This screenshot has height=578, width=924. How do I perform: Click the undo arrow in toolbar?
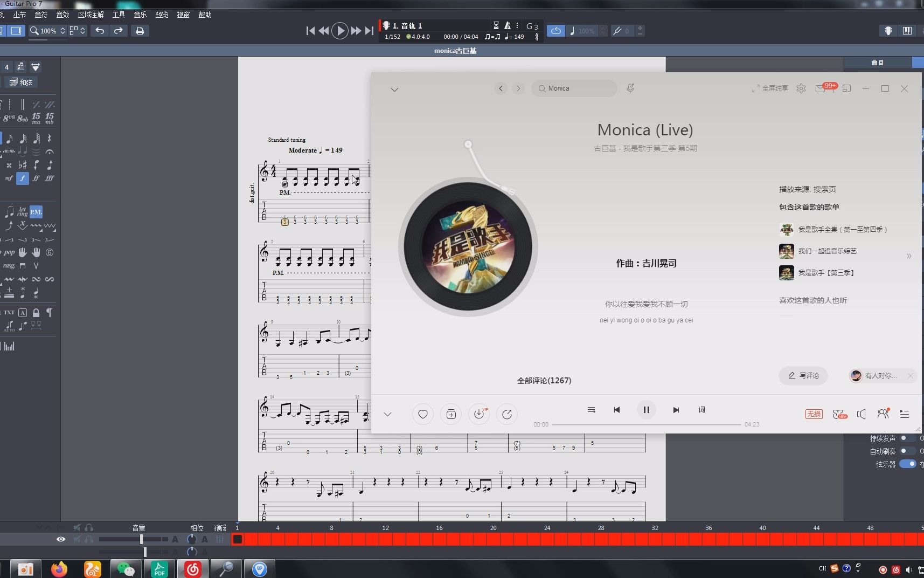tap(100, 31)
